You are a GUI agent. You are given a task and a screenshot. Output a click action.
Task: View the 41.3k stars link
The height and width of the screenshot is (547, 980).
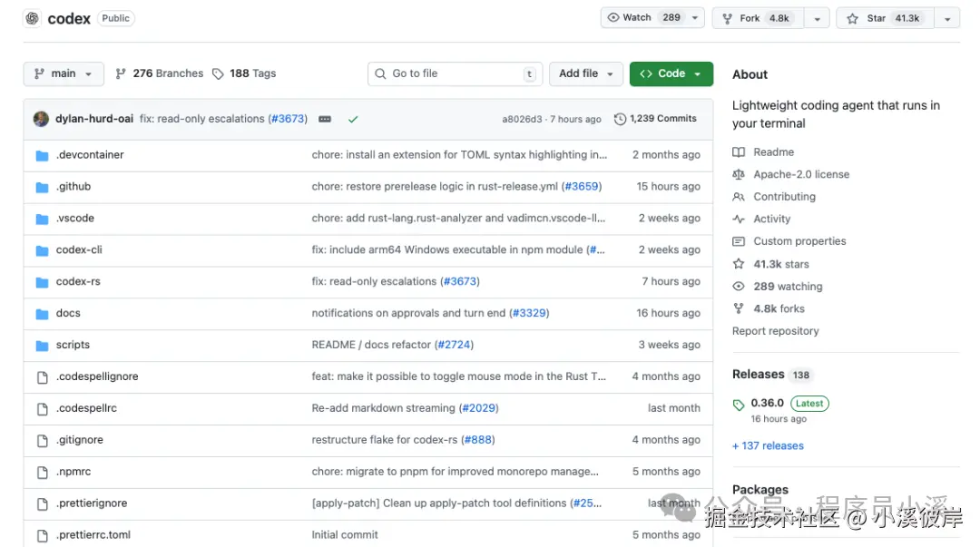click(781, 264)
